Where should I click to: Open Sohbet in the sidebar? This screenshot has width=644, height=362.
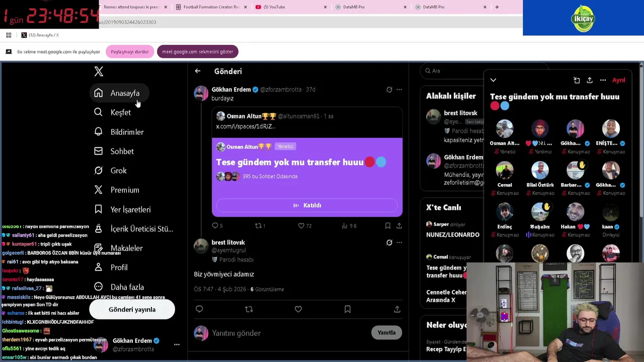point(115,151)
